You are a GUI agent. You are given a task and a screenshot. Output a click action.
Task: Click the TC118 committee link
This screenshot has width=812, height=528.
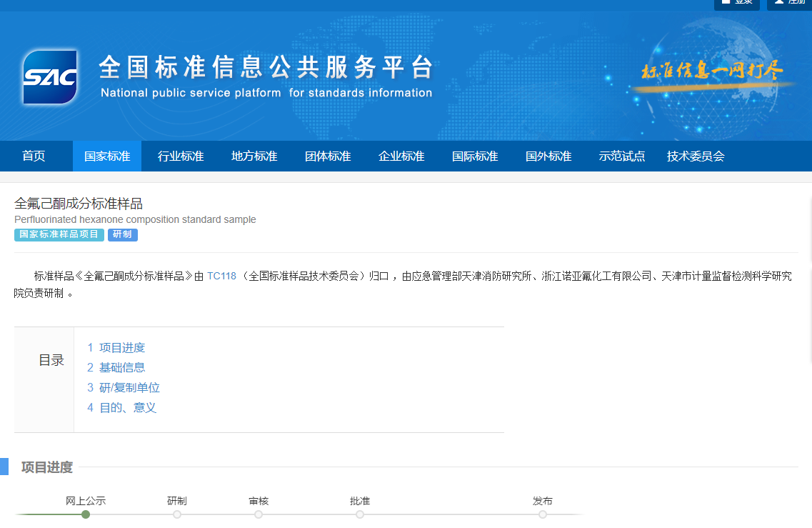(x=221, y=277)
